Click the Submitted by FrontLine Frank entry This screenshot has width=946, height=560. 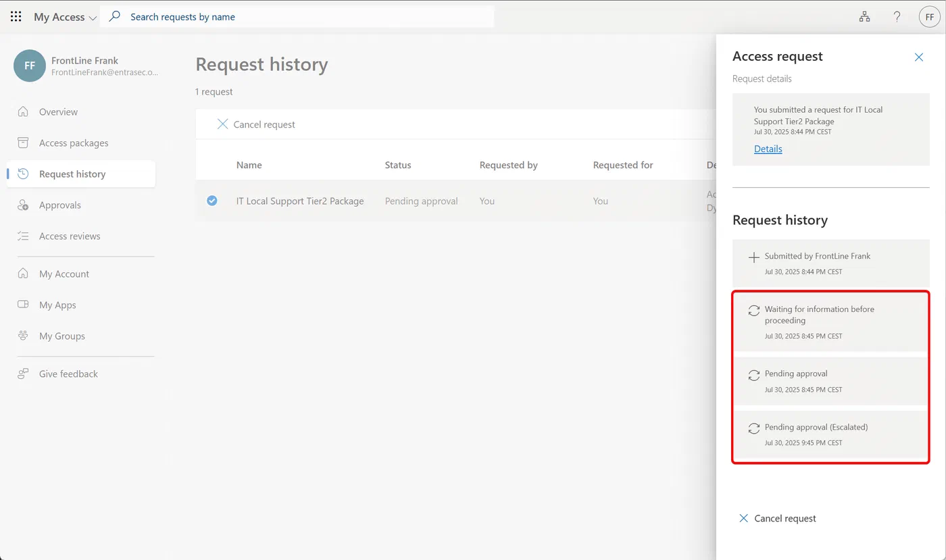click(x=831, y=263)
